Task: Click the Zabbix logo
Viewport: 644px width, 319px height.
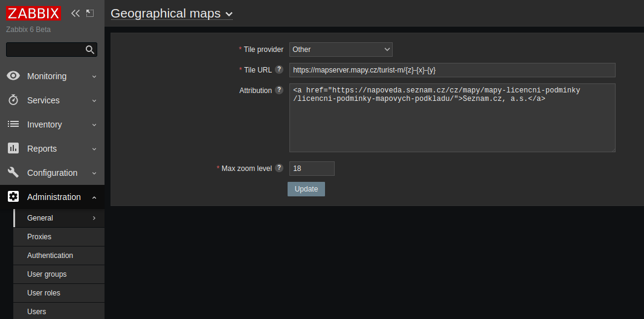Action: pyautogui.click(x=33, y=13)
